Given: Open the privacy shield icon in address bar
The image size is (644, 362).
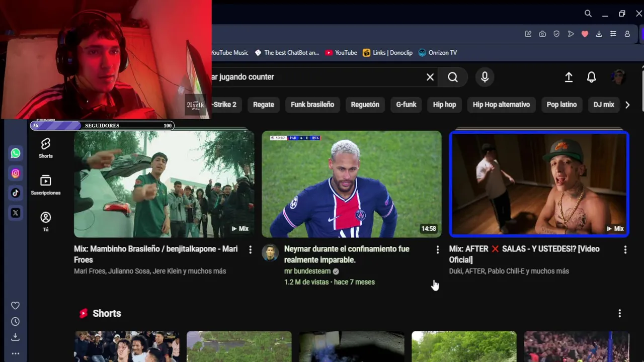Looking at the screenshot, I should 556,34.
